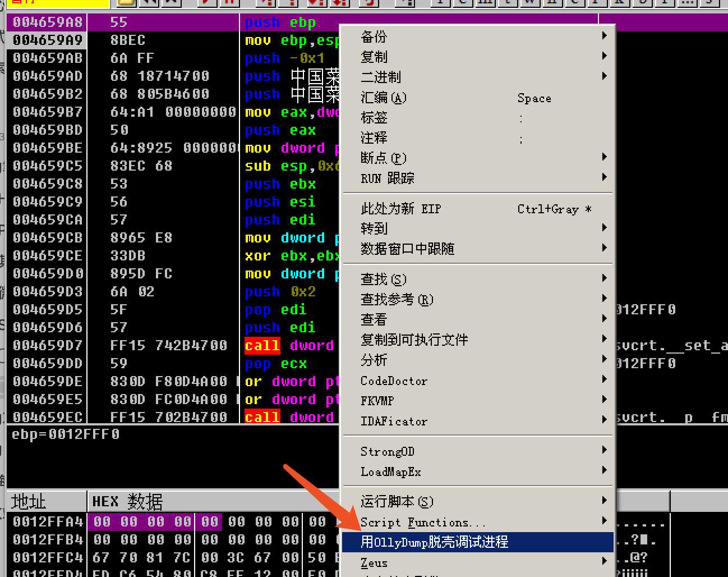Select dump row address 0012FFA4

click(48, 522)
